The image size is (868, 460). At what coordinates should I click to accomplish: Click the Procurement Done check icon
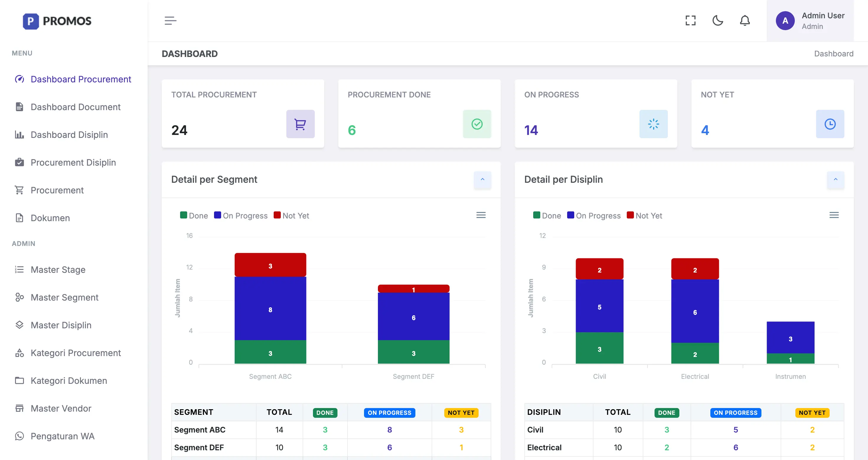click(x=477, y=124)
